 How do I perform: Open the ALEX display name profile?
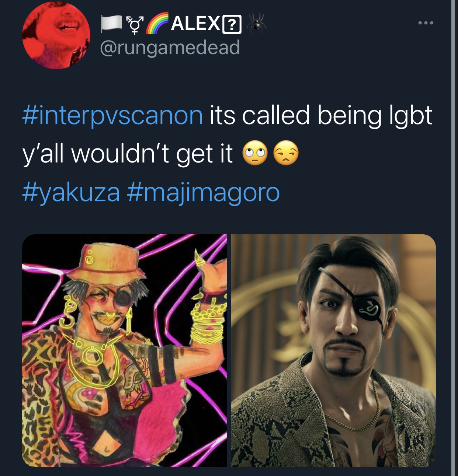pos(195,24)
